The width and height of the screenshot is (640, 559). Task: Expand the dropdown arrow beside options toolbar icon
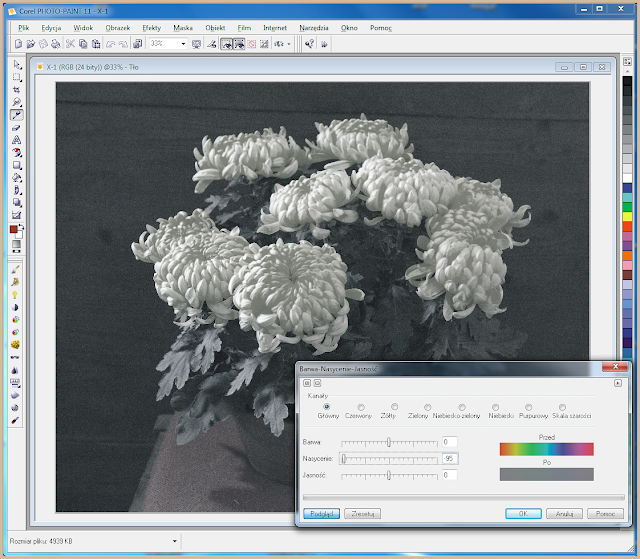point(289,44)
